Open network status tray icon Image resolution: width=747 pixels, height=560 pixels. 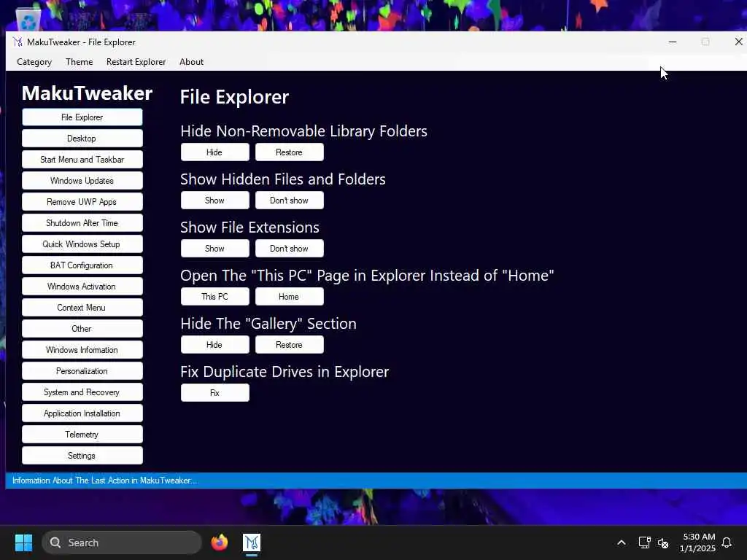[644, 542]
